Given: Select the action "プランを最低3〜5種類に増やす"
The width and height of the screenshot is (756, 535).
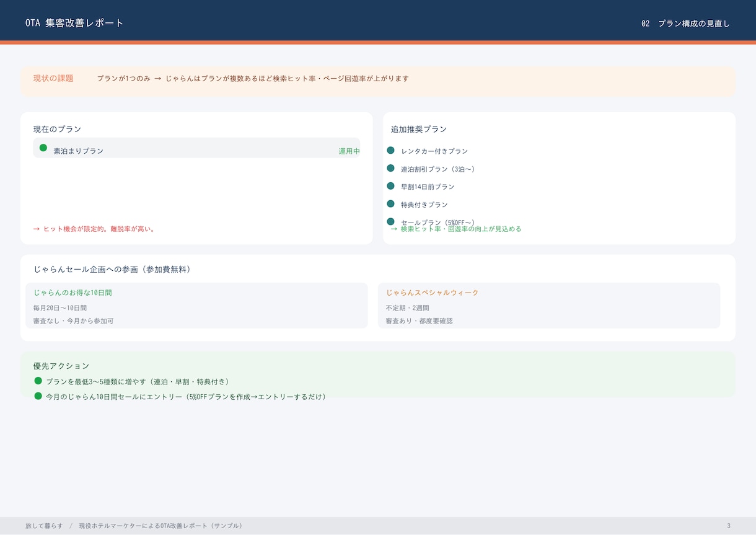Looking at the screenshot, I should [138, 381].
